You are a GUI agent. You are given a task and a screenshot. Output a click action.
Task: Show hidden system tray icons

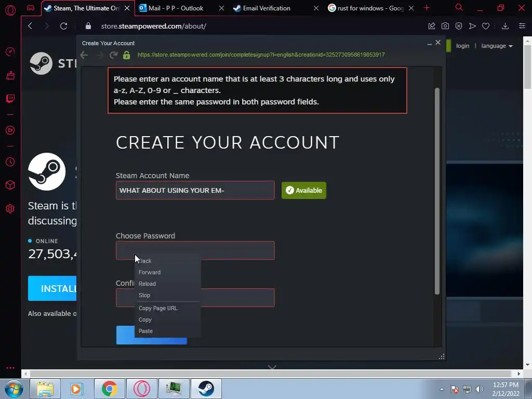pyautogui.click(x=442, y=389)
